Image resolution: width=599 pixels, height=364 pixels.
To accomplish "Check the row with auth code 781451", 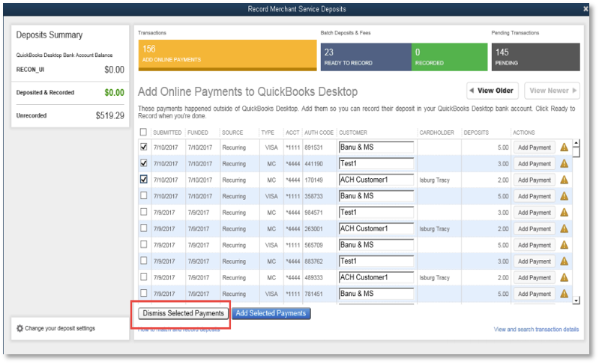I will click(x=144, y=293).
